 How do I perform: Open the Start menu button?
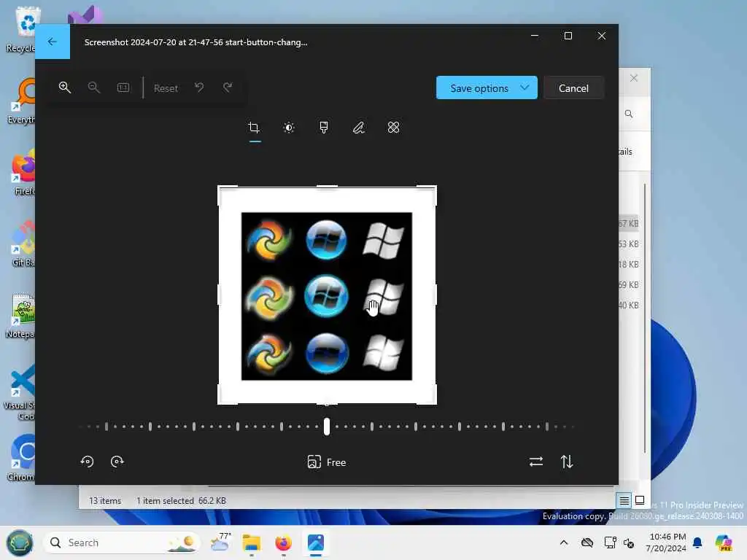(20, 542)
